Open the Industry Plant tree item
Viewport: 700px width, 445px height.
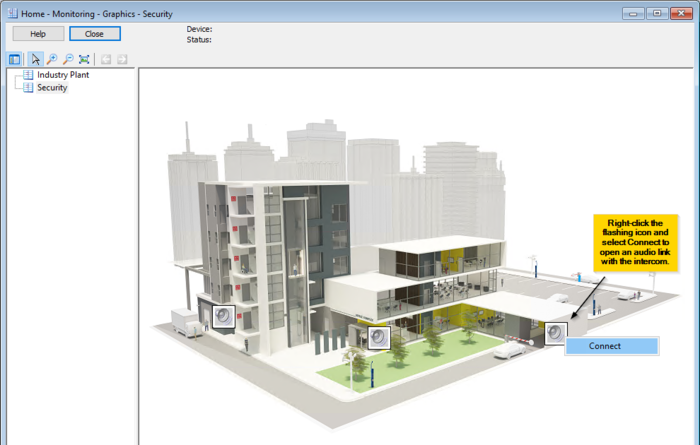click(x=70, y=75)
